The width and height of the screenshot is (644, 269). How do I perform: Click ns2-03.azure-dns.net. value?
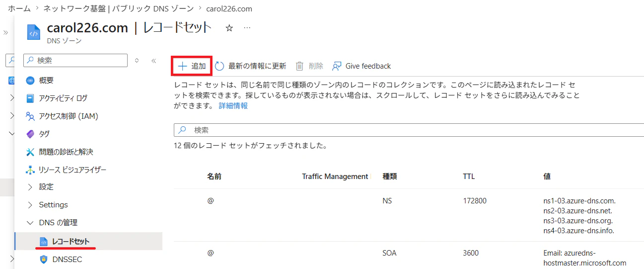coord(578,211)
